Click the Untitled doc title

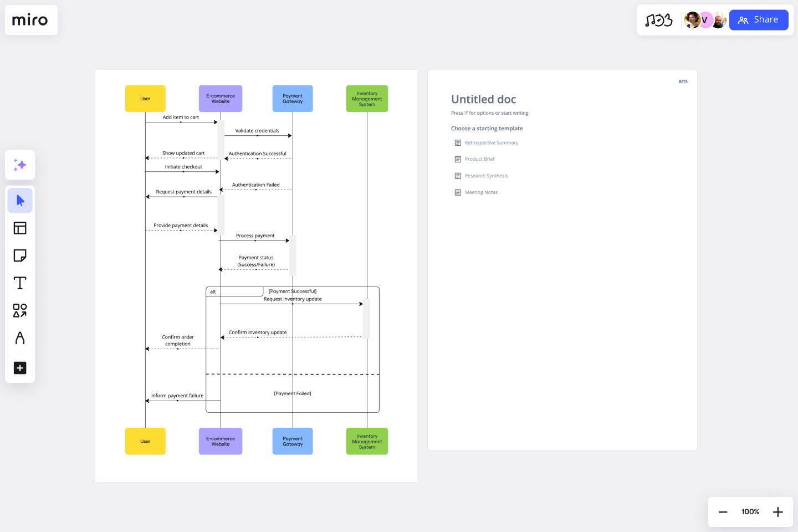483,99
